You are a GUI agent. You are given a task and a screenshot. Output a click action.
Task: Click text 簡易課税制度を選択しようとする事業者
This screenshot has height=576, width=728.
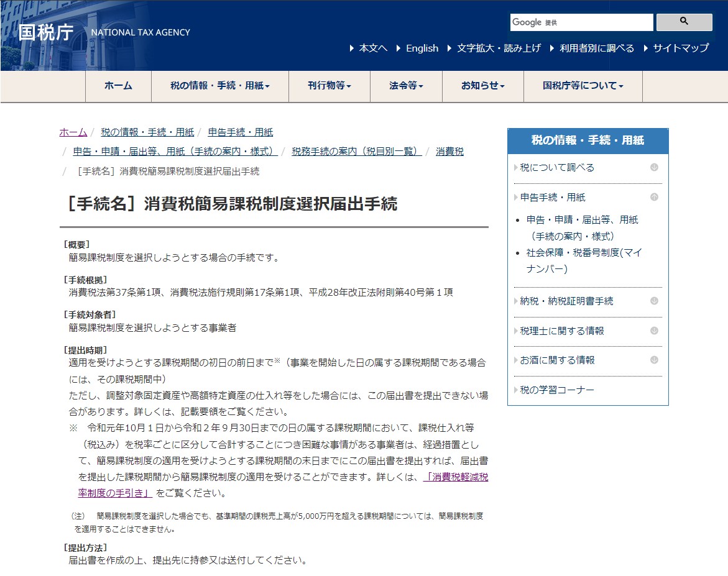(152, 328)
